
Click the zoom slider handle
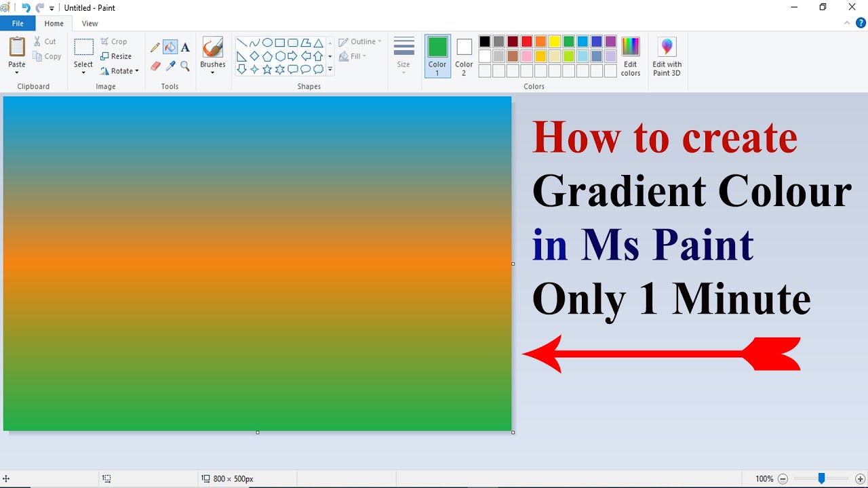821,479
